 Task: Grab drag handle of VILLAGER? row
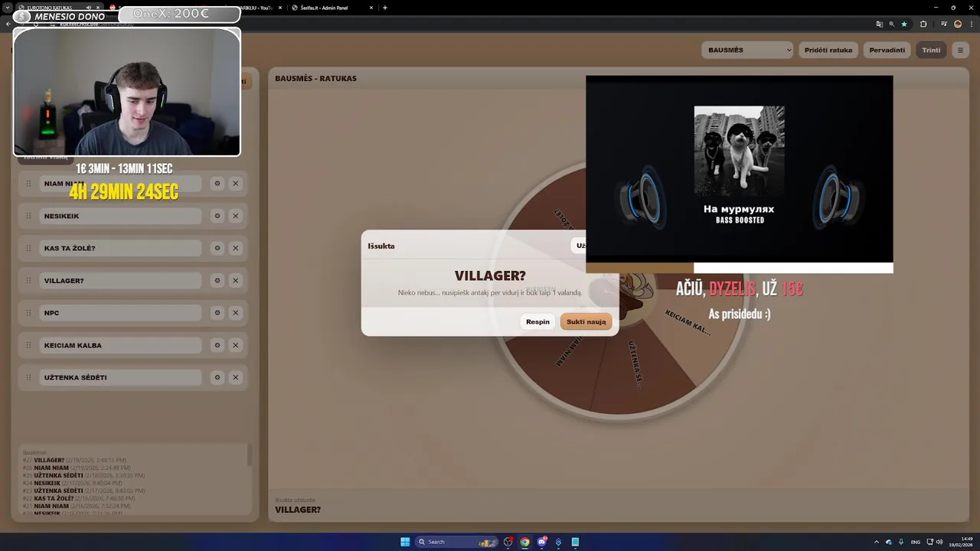(28, 281)
